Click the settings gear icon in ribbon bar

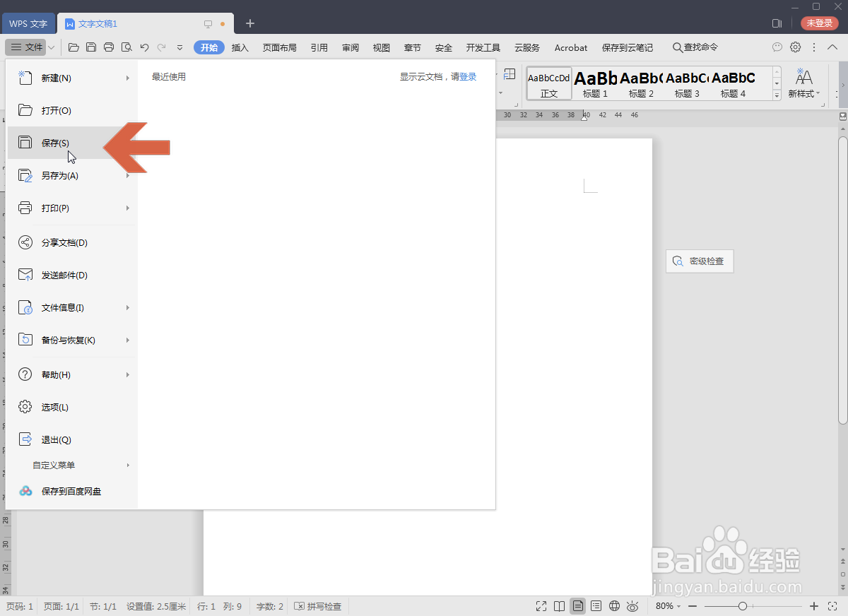tap(796, 47)
